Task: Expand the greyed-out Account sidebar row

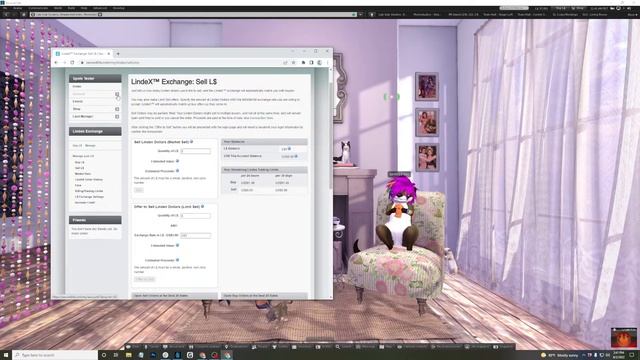Action: click(117, 94)
